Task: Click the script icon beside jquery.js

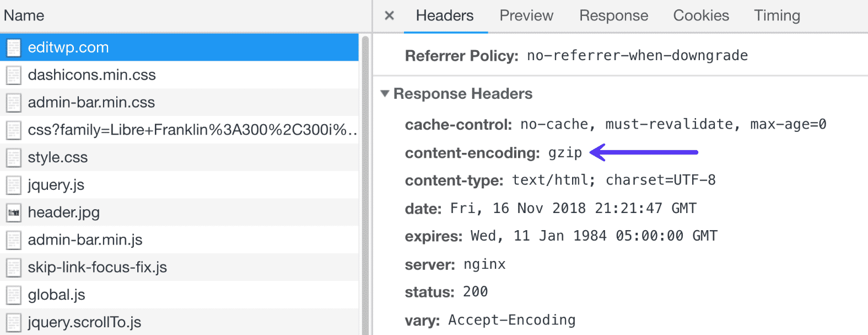Action: click(x=14, y=185)
